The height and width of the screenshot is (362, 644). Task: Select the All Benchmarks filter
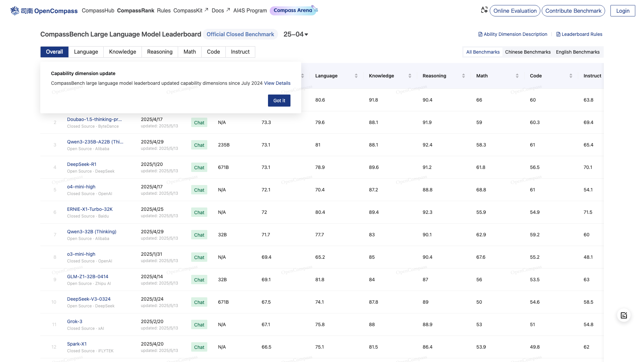(x=483, y=52)
